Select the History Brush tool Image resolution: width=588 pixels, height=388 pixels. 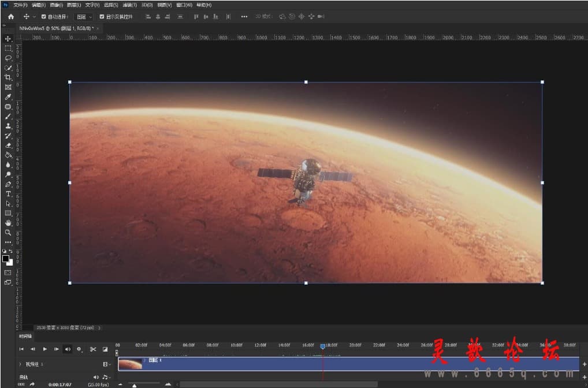click(x=8, y=136)
